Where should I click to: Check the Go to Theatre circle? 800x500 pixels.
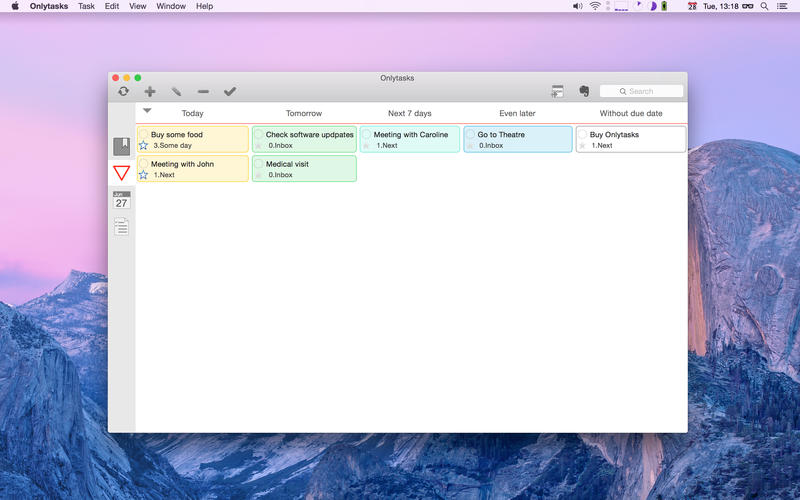pyautogui.click(x=470, y=134)
